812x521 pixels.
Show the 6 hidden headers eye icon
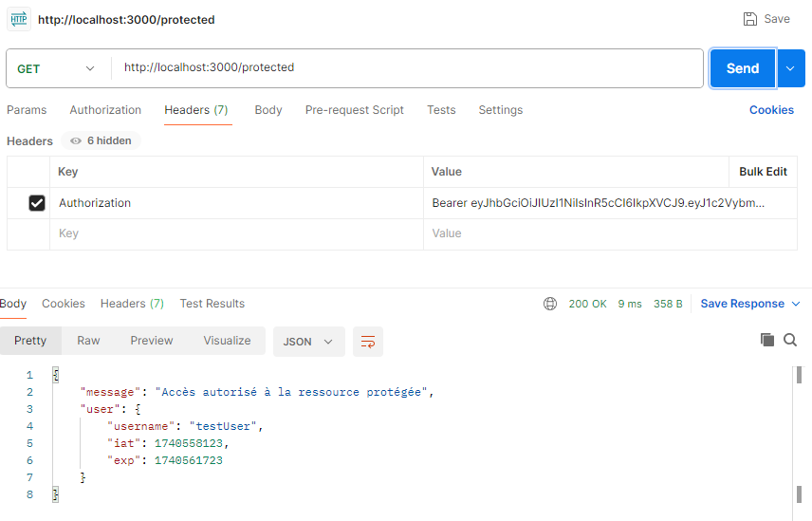[76, 140]
